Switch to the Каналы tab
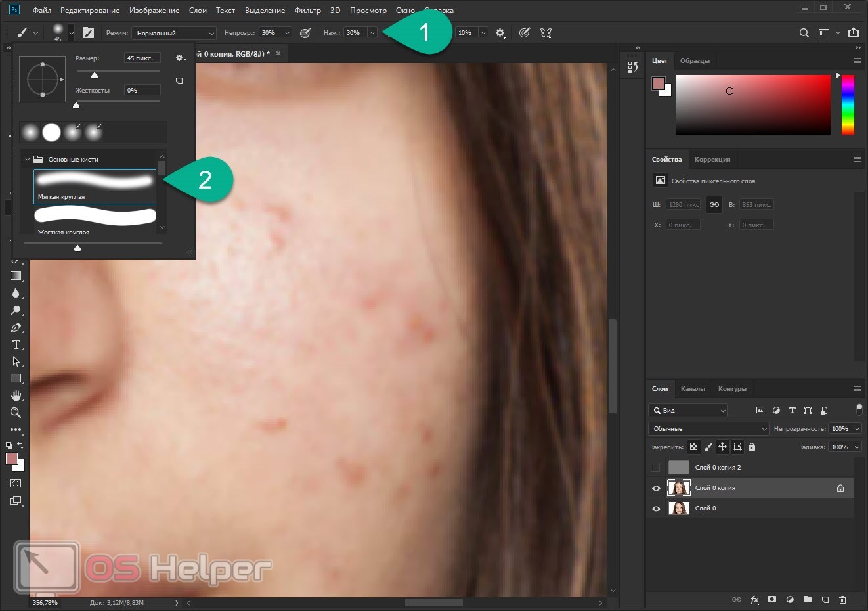 click(693, 389)
